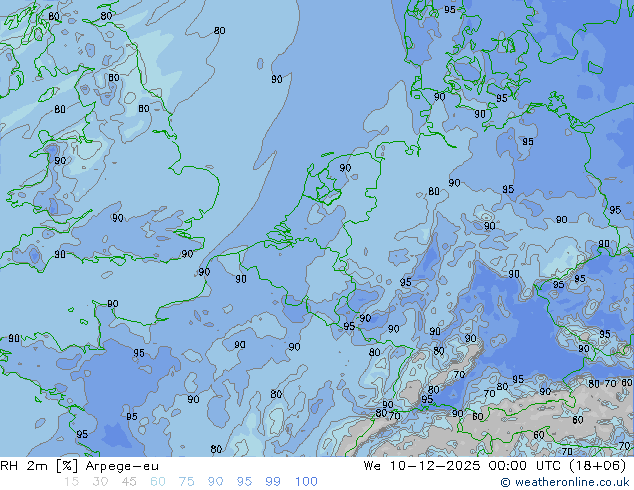Click the 'RH 2m [%] Arpege-eu' map title
Screen dimensions: 634x490
tap(80, 466)
